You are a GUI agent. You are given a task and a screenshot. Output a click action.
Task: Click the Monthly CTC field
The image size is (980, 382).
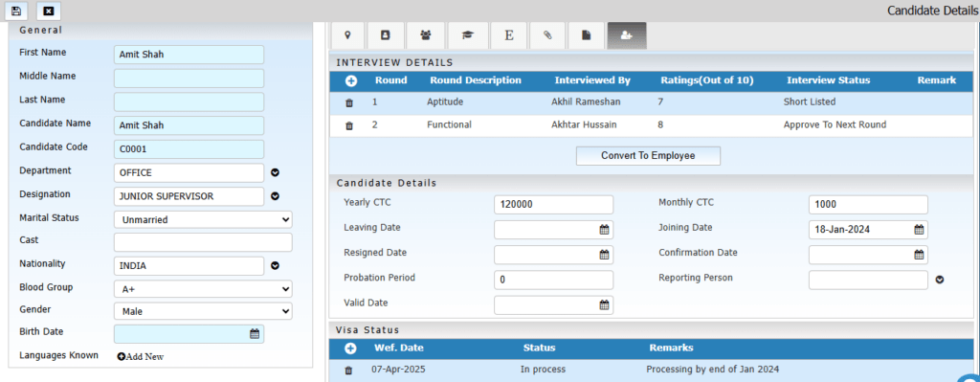pyautogui.click(x=868, y=205)
